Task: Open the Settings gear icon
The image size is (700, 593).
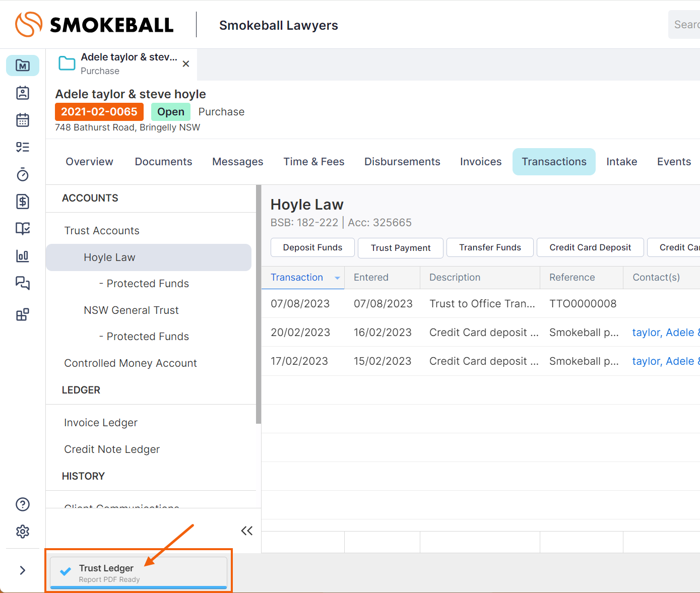Action: tap(23, 532)
